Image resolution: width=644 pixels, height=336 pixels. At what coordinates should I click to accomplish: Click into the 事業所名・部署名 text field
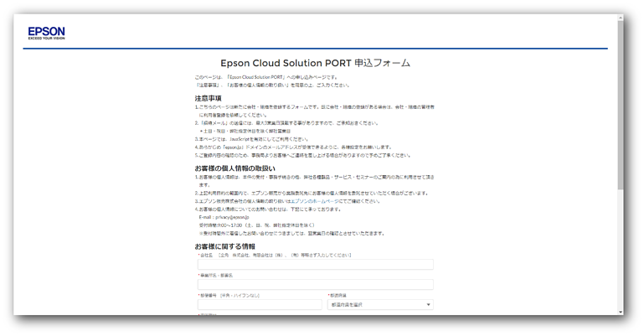click(x=316, y=285)
